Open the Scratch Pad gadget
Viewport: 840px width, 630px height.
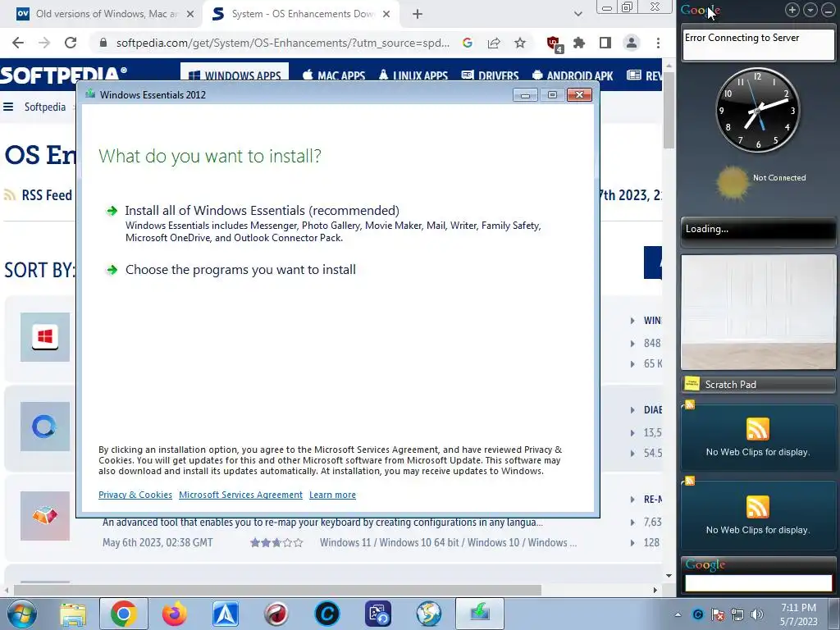(x=759, y=384)
